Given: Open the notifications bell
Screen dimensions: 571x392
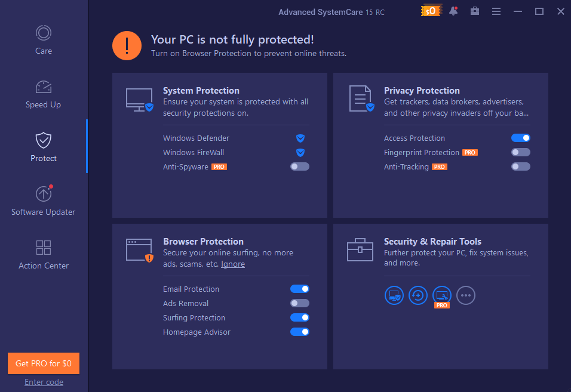Looking at the screenshot, I should click(453, 11).
